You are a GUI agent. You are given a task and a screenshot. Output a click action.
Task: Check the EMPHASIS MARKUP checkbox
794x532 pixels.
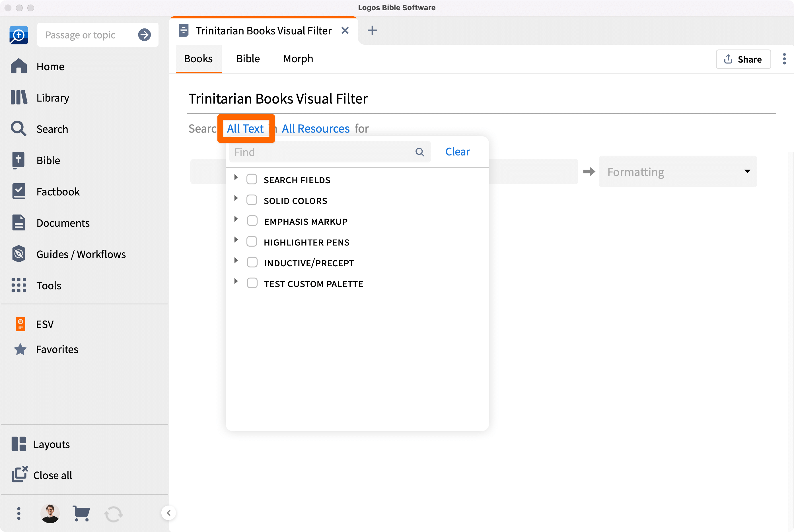(x=252, y=220)
